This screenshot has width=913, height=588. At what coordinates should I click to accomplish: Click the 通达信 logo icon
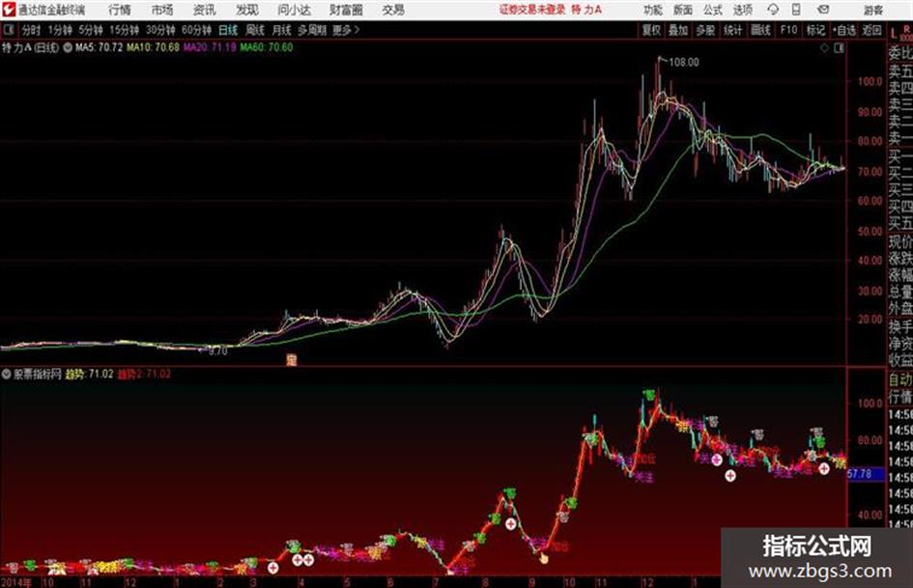coord(8,10)
